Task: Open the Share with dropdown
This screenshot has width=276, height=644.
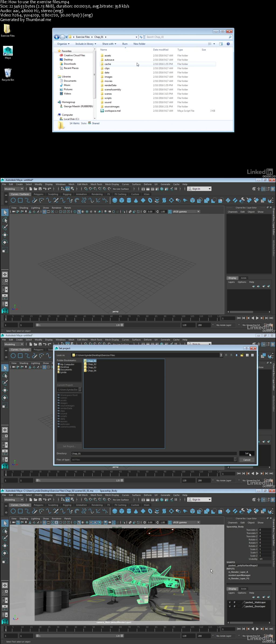Action: tap(109, 44)
